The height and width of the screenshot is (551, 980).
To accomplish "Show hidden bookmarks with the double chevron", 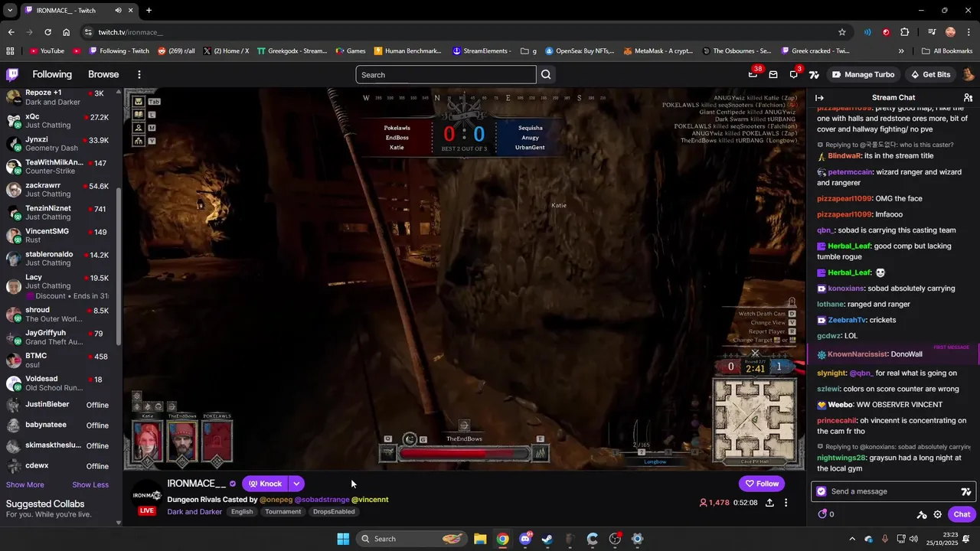I will [x=901, y=51].
